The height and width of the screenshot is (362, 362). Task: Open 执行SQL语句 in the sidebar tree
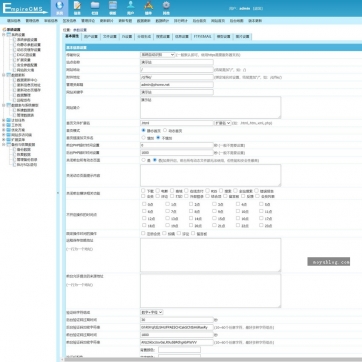(27, 165)
